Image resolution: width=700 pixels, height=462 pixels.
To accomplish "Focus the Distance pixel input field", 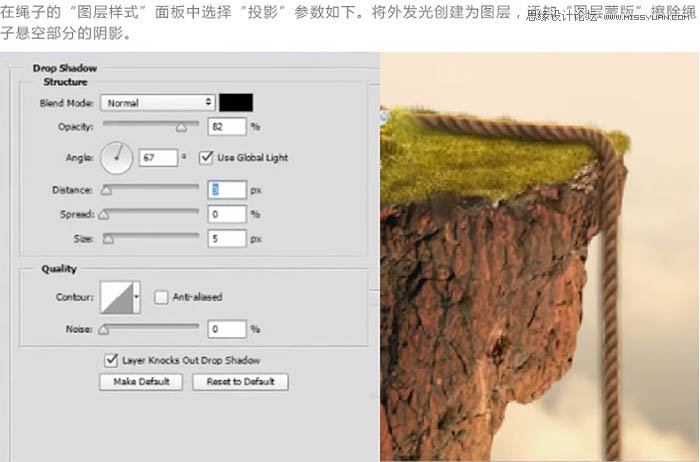I will coord(227,189).
